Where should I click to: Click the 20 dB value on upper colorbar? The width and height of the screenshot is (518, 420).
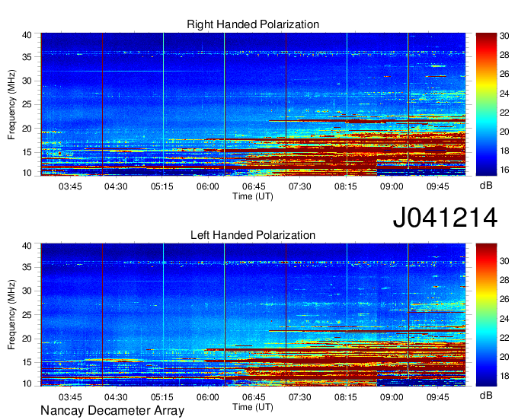point(504,132)
